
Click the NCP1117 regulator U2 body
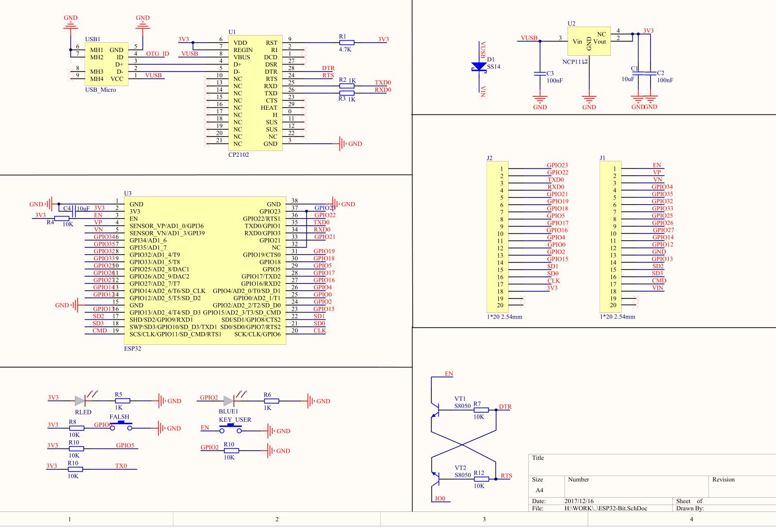click(x=588, y=41)
